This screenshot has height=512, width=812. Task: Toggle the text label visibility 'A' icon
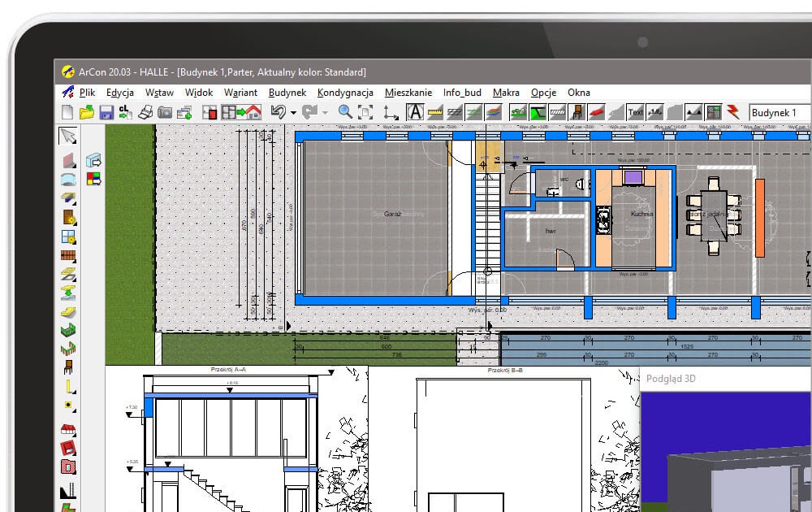coord(415,112)
